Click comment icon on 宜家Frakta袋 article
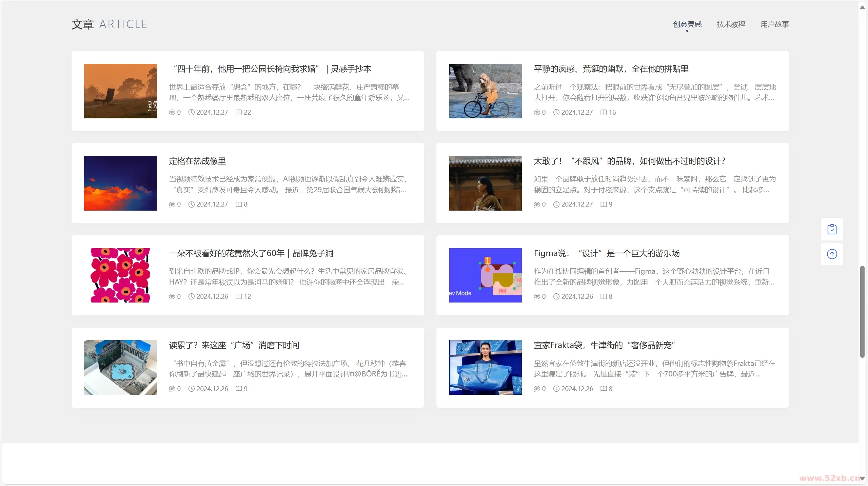The image size is (868, 486). [x=537, y=389]
